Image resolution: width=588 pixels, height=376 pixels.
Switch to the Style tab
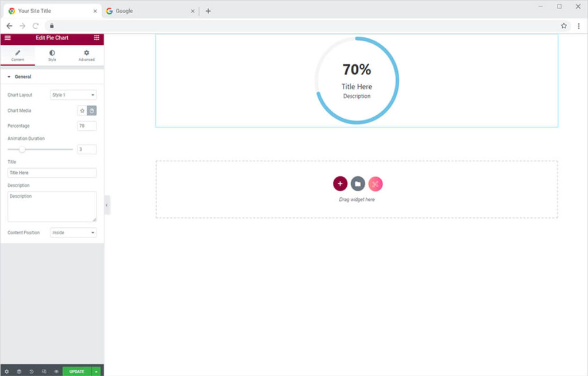pyautogui.click(x=52, y=55)
